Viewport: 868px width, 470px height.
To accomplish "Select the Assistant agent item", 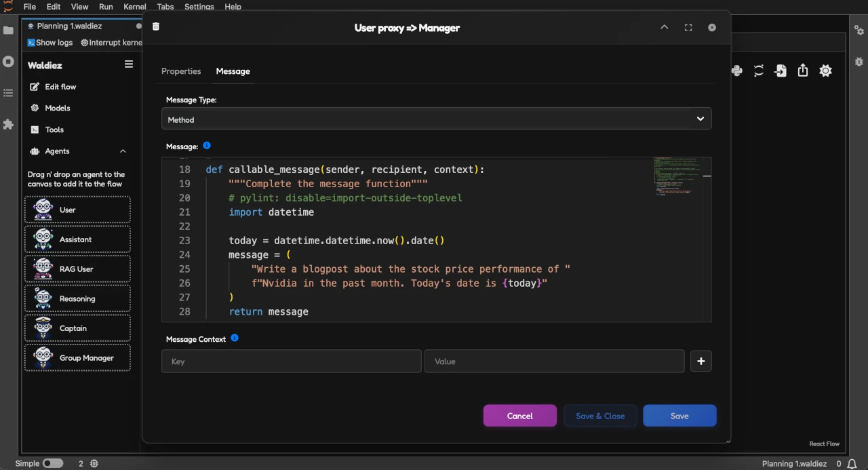I will click(77, 239).
